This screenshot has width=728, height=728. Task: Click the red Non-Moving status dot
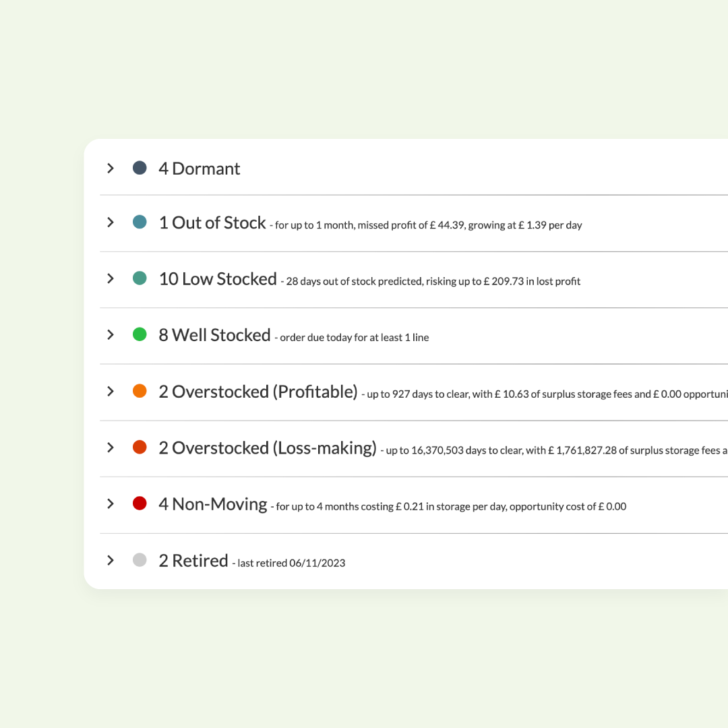point(140,504)
